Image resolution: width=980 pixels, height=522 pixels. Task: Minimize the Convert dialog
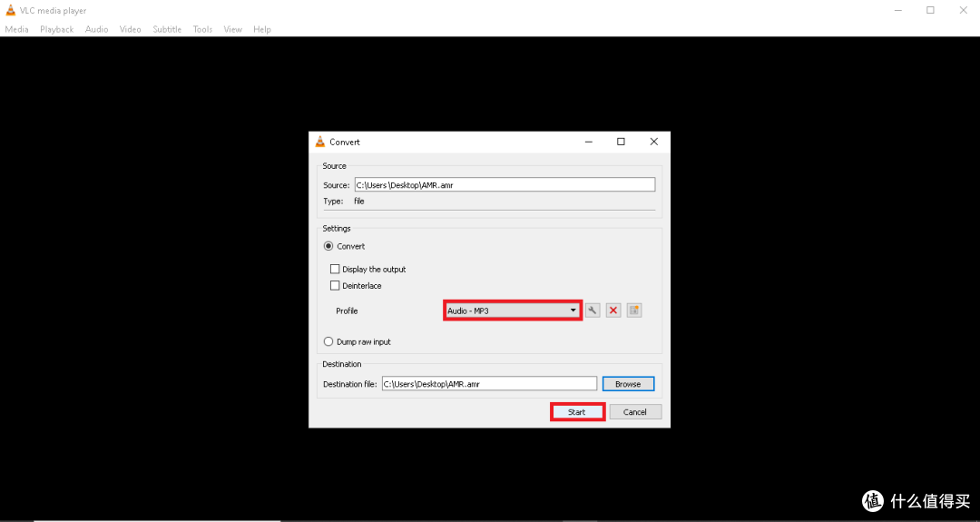pos(589,142)
